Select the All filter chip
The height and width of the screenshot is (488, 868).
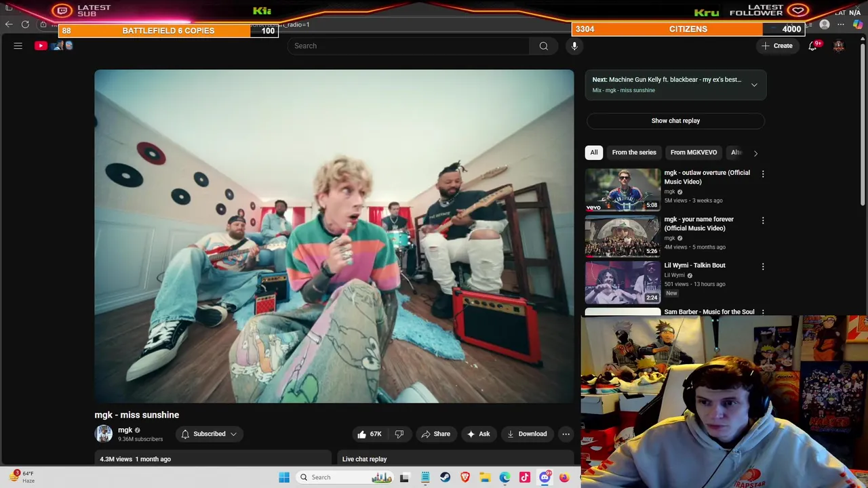coord(594,152)
